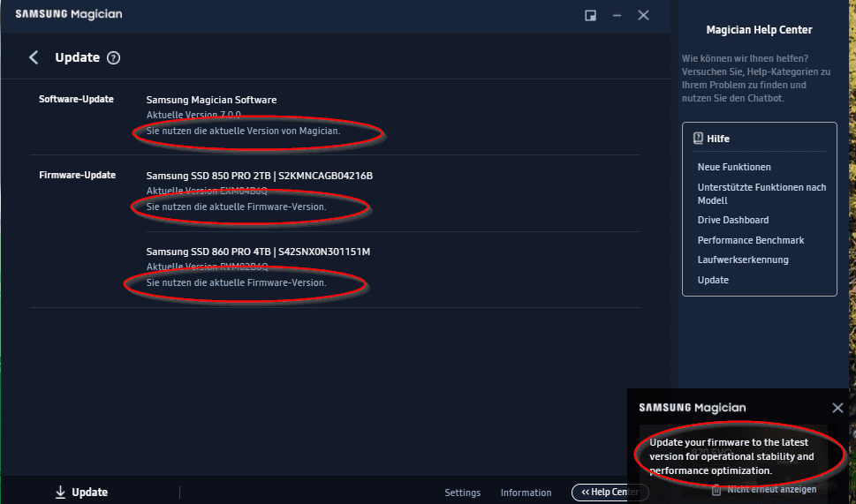Go back using the left arrow icon
Viewport: 856px width, 504px height.
[34, 57]
